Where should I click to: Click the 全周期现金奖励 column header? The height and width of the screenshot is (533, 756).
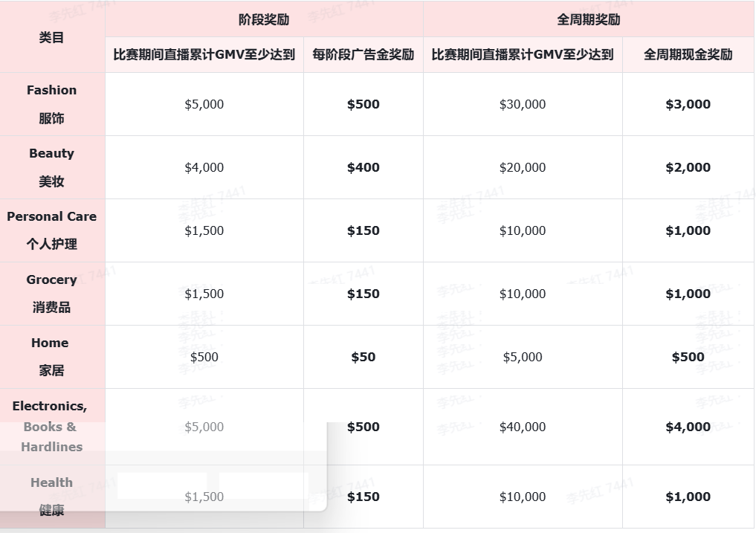point(688,54)
